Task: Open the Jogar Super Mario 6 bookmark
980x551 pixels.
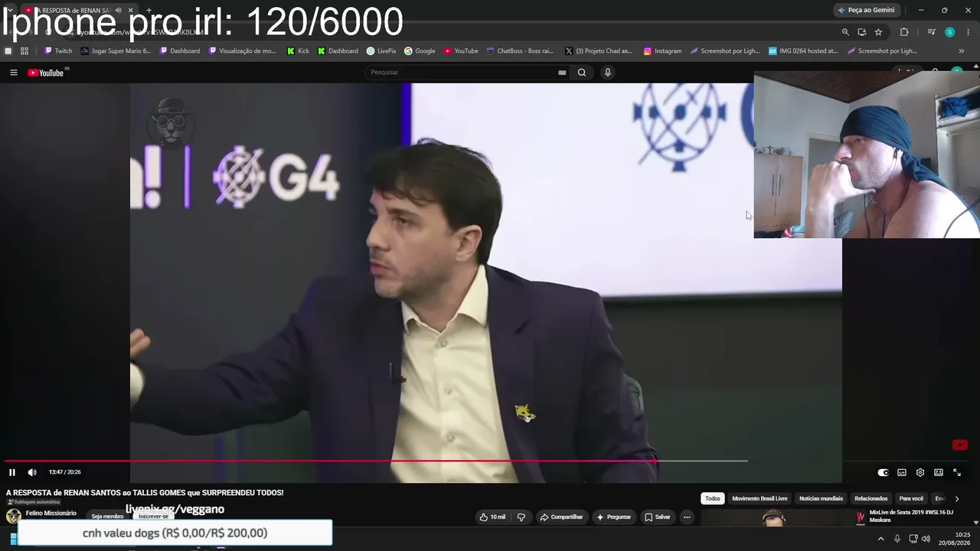Action: [116, 51]
